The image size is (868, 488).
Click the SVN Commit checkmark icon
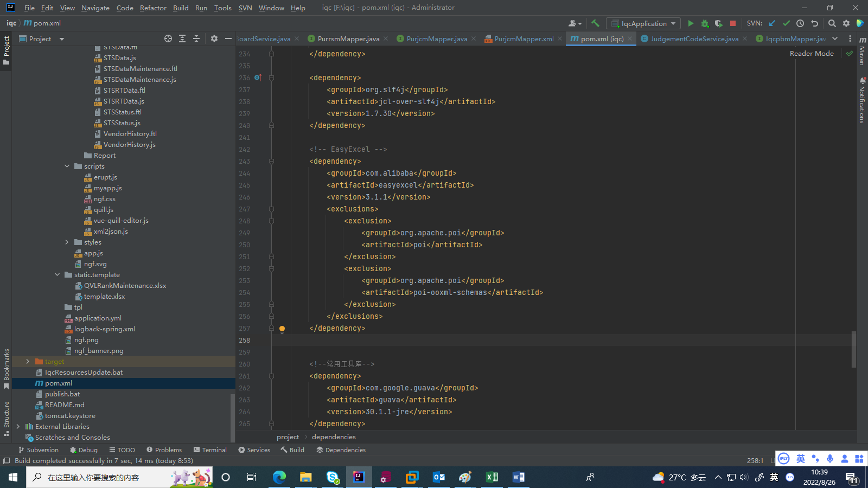(786, 23)
